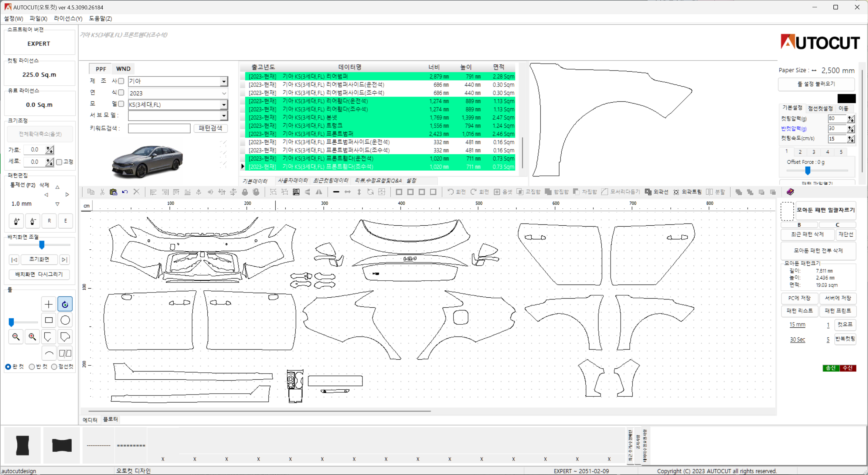Viewport: 868px width, 475px height.
Task: Click the 모아둔 패턴 전부 삭제 button
Action: (x=818, y=251)
